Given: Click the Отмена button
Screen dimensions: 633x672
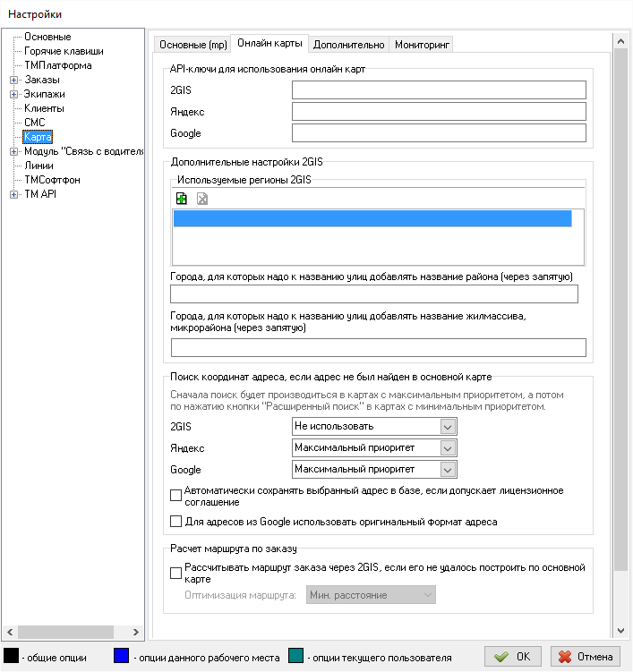Looking at the screenshot, I should pos(586,657).
